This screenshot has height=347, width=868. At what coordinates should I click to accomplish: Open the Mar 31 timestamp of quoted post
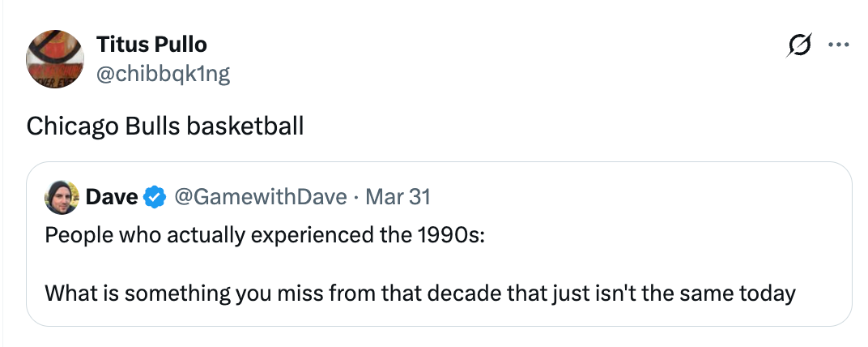pos(397,197)
